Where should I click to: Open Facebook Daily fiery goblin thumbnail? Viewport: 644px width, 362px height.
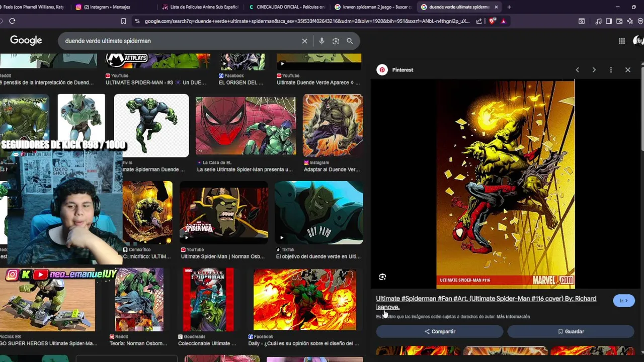click(305, 300)
